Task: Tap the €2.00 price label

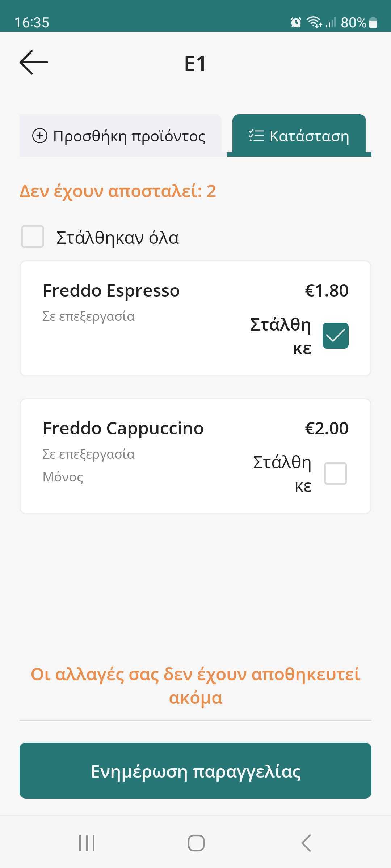Action: pos(327,428)
